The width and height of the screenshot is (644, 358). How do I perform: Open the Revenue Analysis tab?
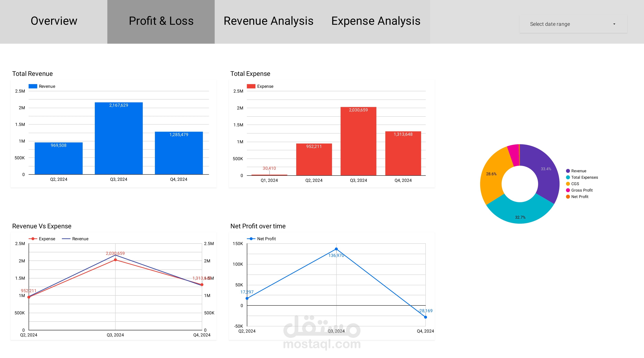tap(268, 21)
